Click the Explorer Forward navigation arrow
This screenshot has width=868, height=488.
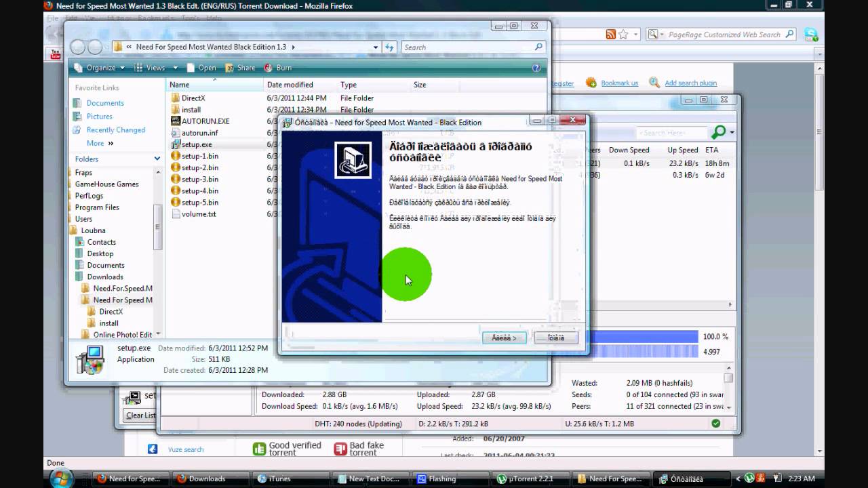tap(95, 47)
